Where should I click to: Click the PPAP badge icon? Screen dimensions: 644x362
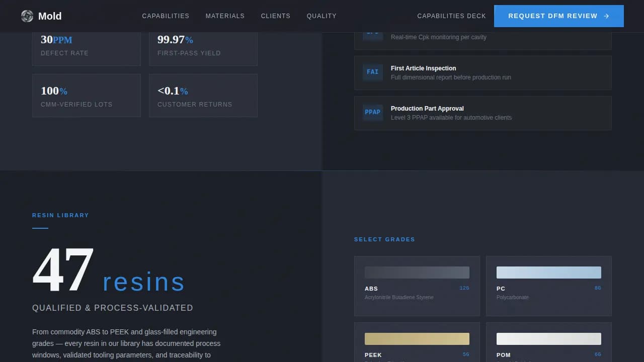(372, 112)
